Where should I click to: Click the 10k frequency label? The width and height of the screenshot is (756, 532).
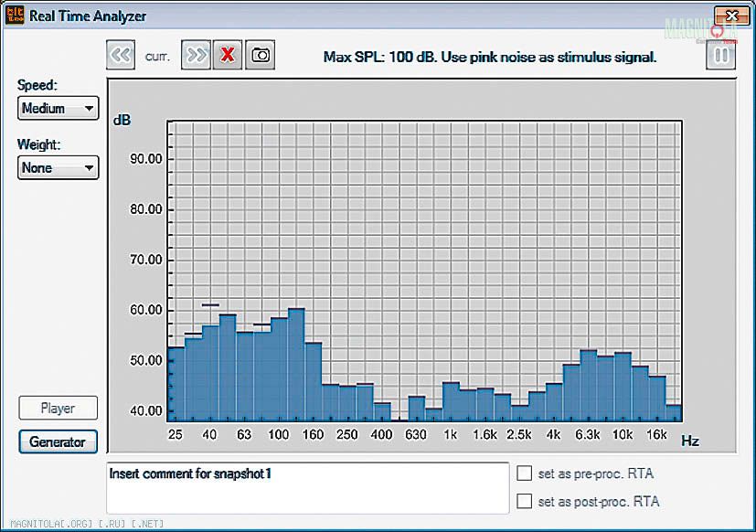pos(623,434)
